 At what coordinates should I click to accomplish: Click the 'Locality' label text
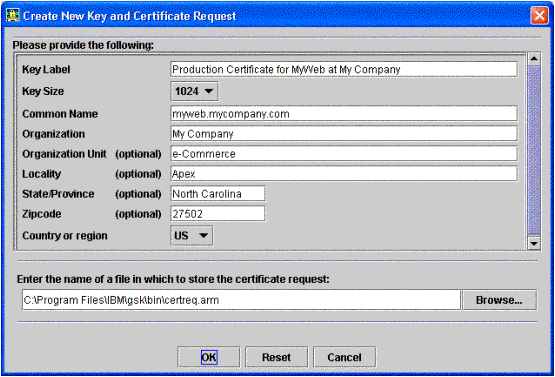pyautogui.click(x=41, y=174)
